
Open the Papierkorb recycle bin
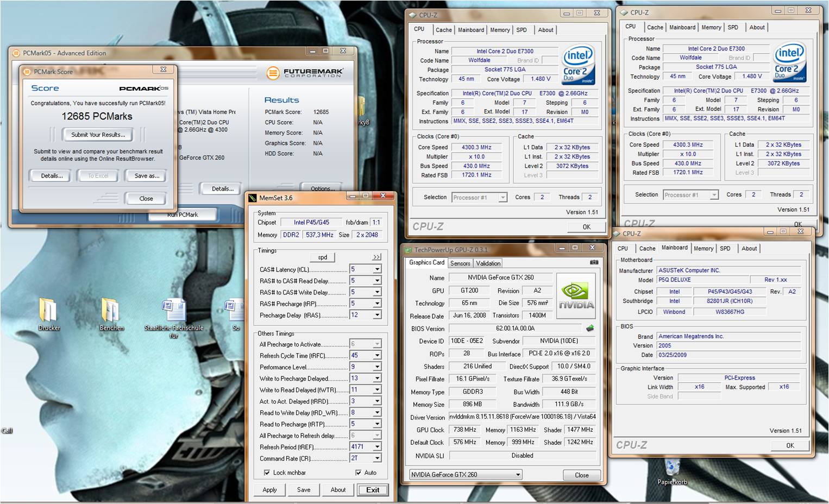point(672,471)
